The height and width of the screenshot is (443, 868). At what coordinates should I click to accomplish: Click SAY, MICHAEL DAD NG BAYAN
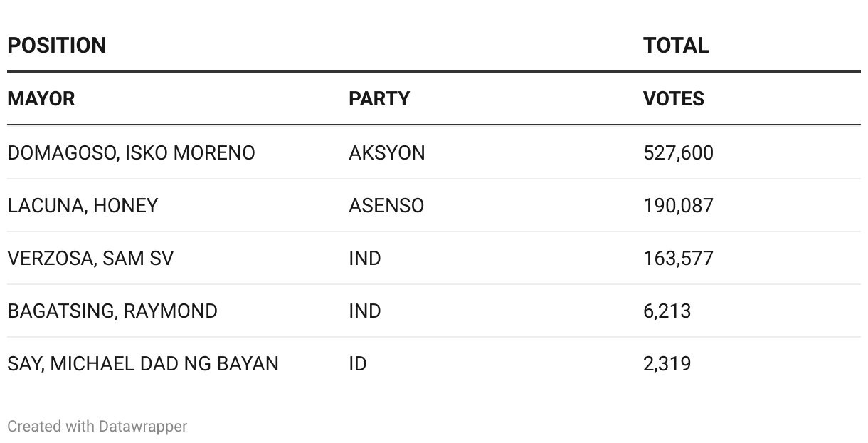tap(143, 364)
